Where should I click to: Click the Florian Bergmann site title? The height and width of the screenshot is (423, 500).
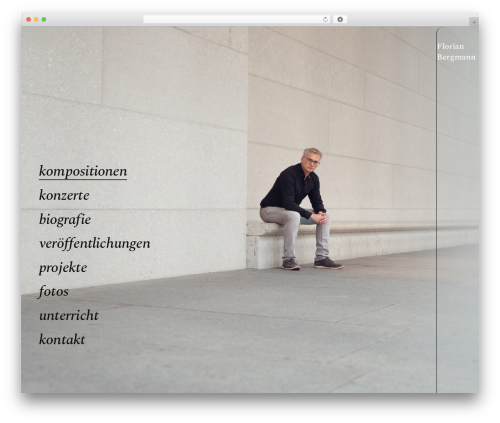(456, 52)
